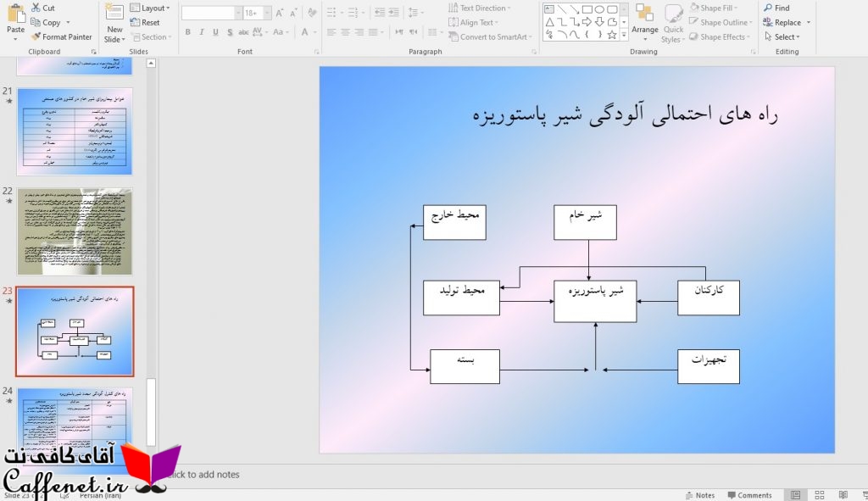Toggle underline formatting
Viewport: 868px width, 501px height.
point(215,32)
